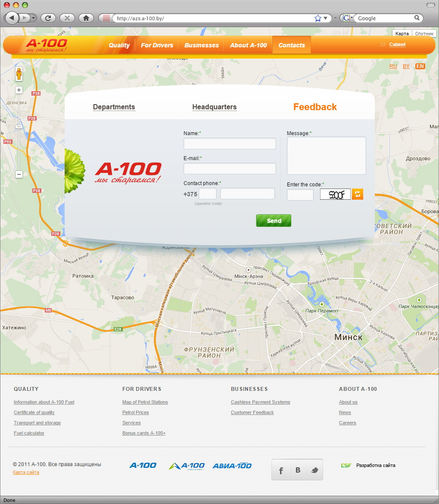The image size is (439, 504).
Task: Open Cashless Payment Systems link
Action: [x=260, y=402]
